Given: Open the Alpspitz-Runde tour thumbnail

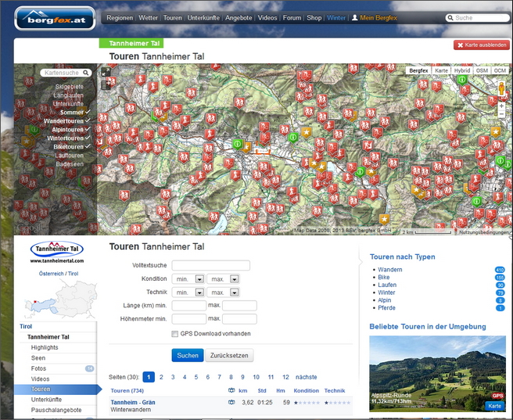Looking at the screenshot, I should click(437, 374).
